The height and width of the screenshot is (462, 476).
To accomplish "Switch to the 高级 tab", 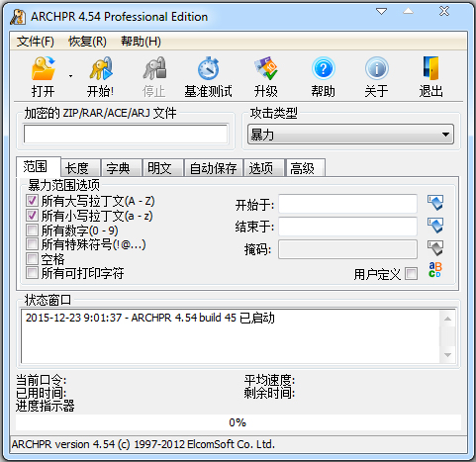I will [x=306, y=168].
